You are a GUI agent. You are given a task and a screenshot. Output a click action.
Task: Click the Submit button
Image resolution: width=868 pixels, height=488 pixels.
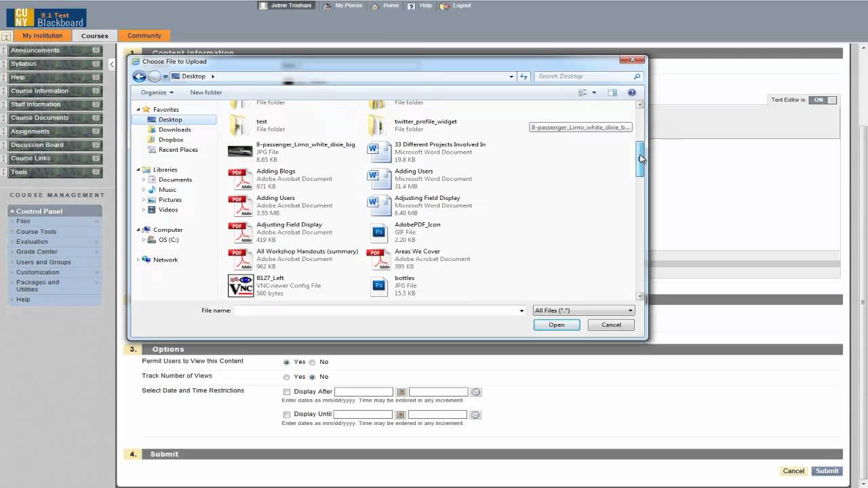(827, 471)
